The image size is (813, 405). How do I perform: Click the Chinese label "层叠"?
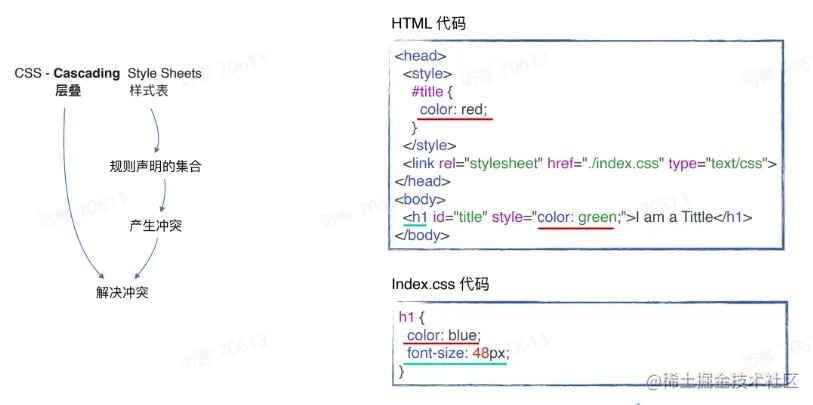click(68, 91)
